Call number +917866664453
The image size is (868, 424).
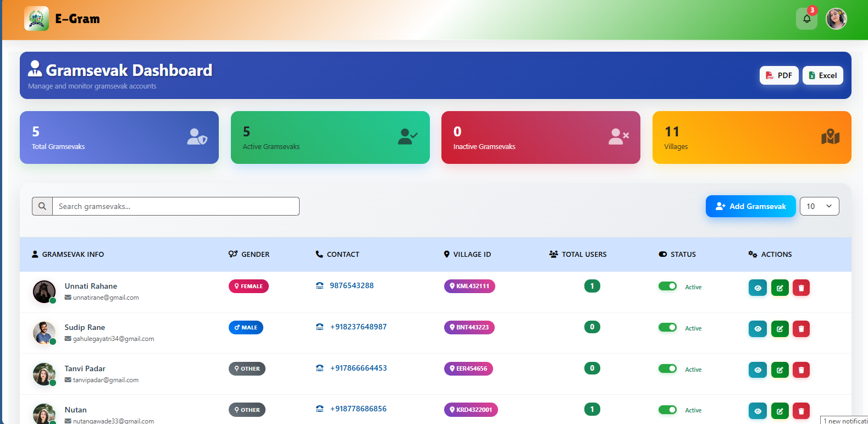coord(358,368)
